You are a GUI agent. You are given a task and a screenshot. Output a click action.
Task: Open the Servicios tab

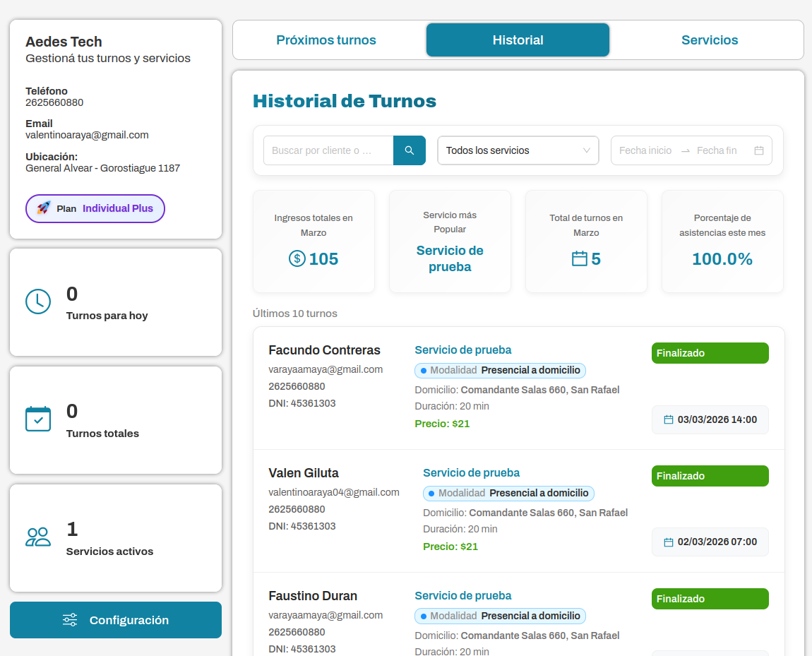pos(709,40)
